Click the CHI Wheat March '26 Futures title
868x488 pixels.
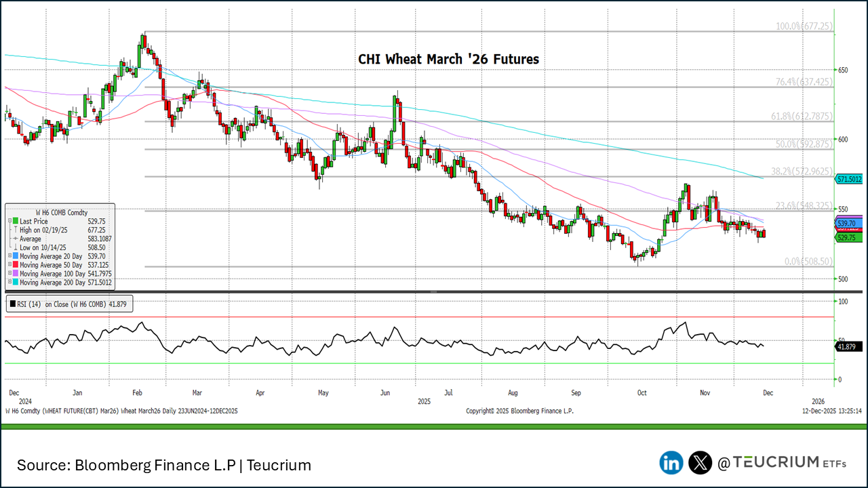(448, 60)
